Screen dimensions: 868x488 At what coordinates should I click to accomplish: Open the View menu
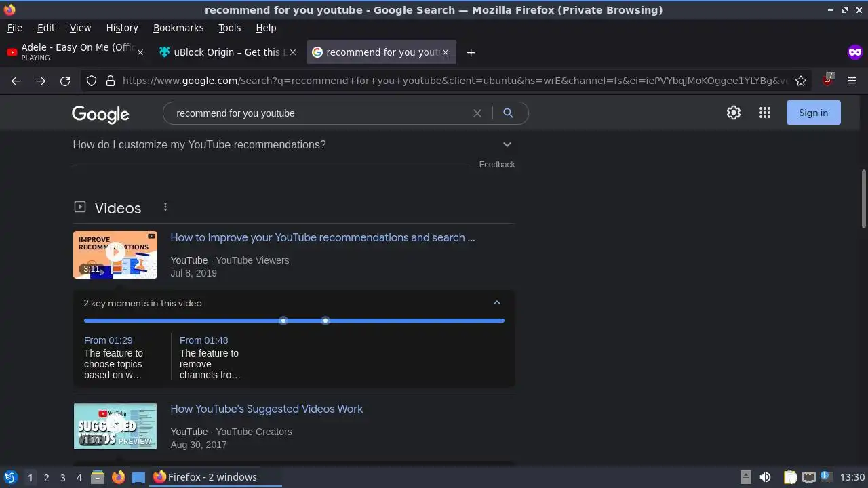[x=80, y=28]
